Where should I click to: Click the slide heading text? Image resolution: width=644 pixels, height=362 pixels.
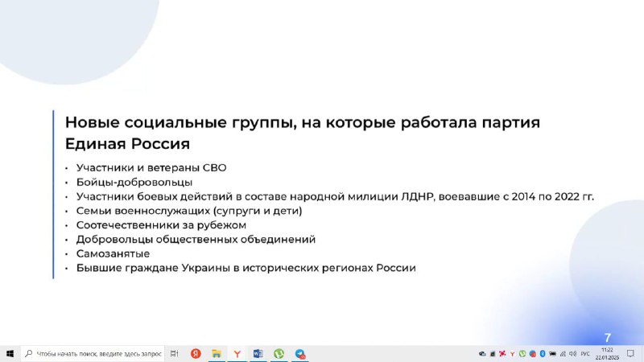[x=303, y=133]
